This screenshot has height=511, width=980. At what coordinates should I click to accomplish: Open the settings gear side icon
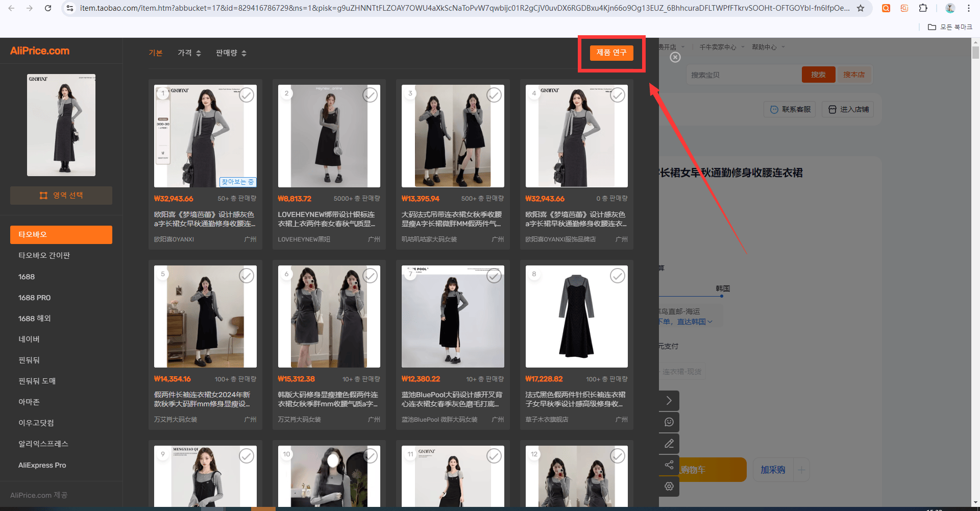coord(669,486)
